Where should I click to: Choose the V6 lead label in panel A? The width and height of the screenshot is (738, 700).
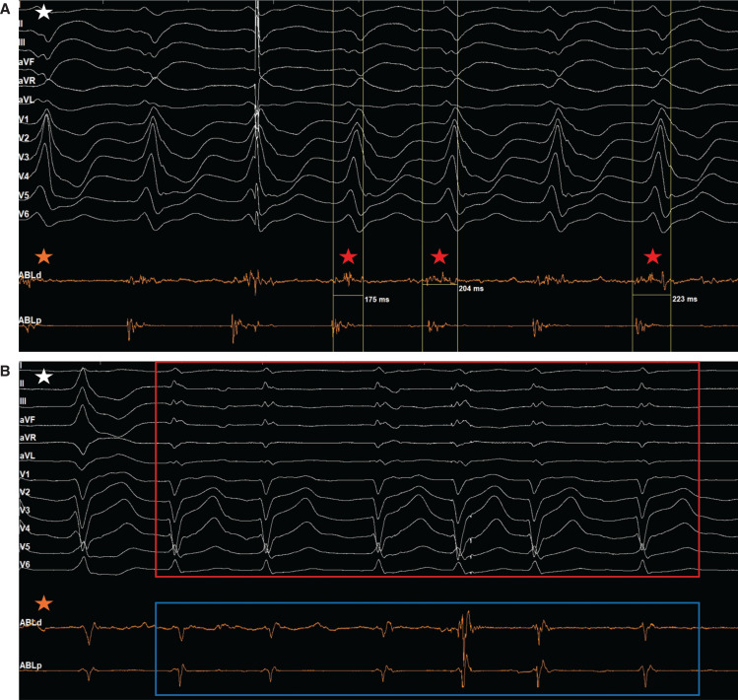pos(24,214)
